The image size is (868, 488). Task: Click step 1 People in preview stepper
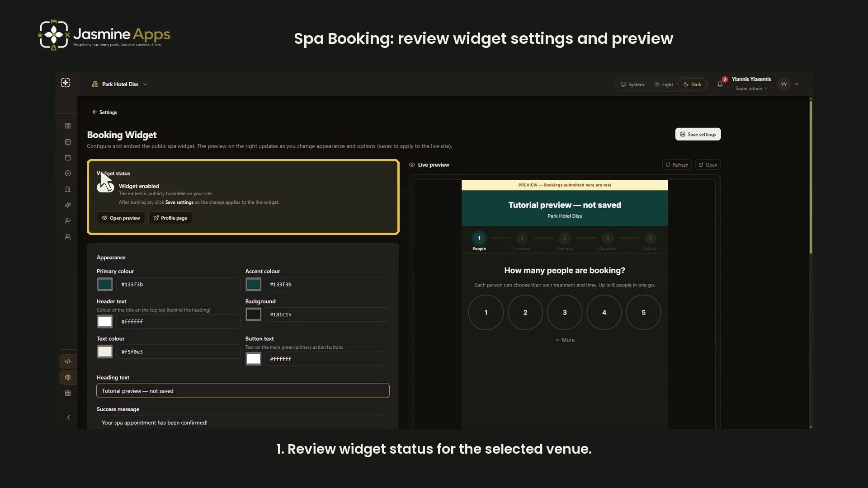(479, 241)
